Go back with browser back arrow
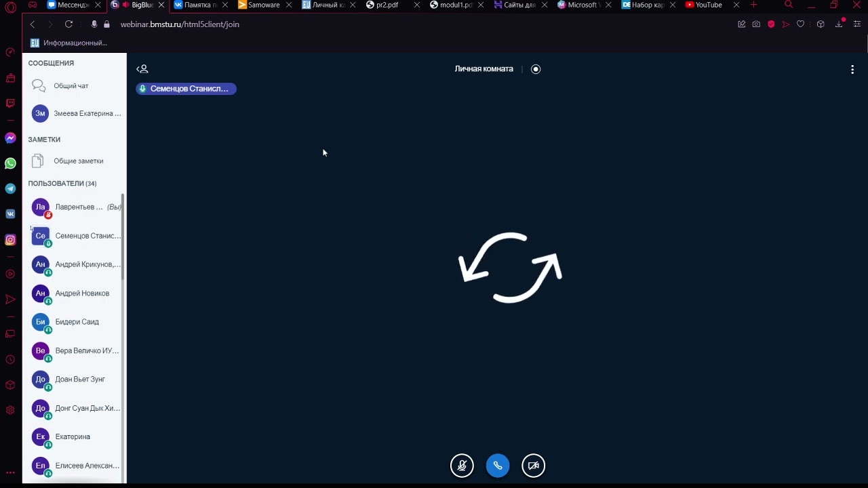The height and width of the screenshot is (488, 868). (x=32, y=24)
